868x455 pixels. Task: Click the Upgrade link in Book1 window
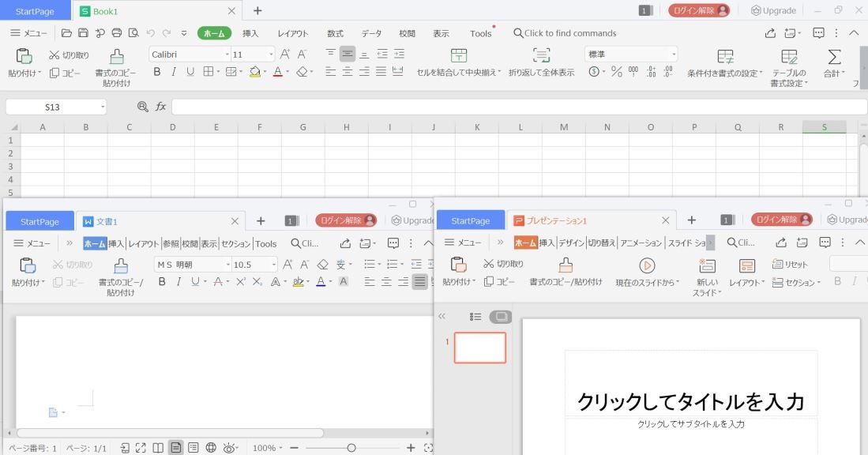pyautogui.click(x=773, y=10)
